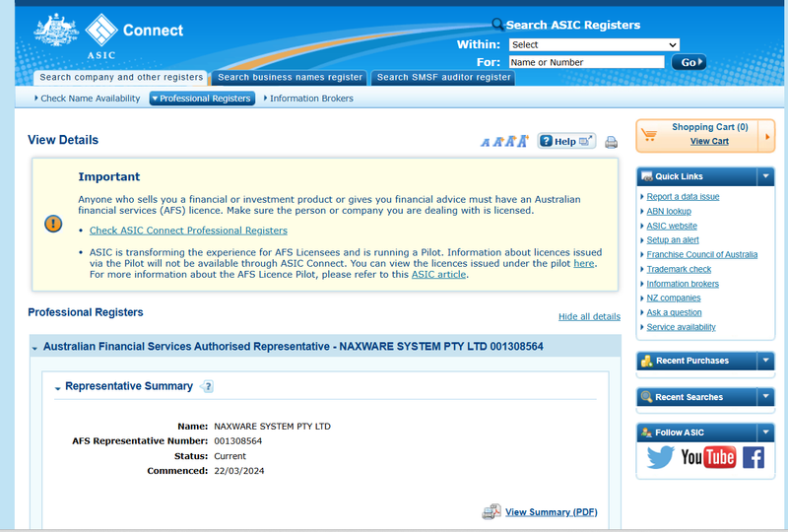Select the smallest font size A icon
788x532 pixels.
[485, 143]
